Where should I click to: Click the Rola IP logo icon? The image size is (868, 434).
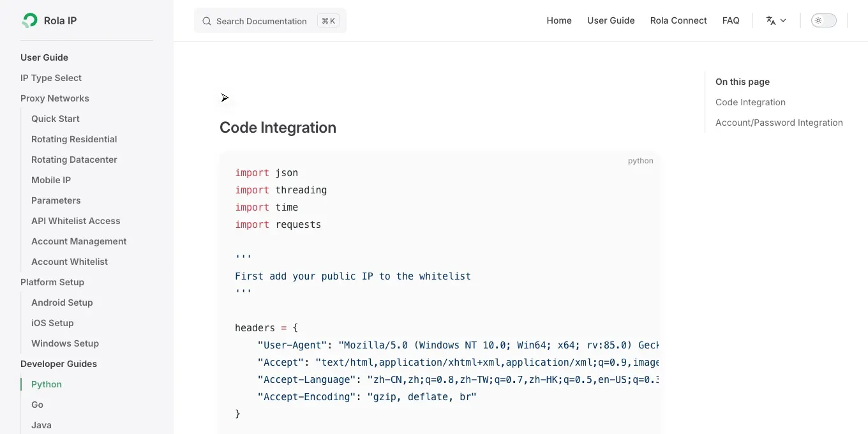click(29, 20)
